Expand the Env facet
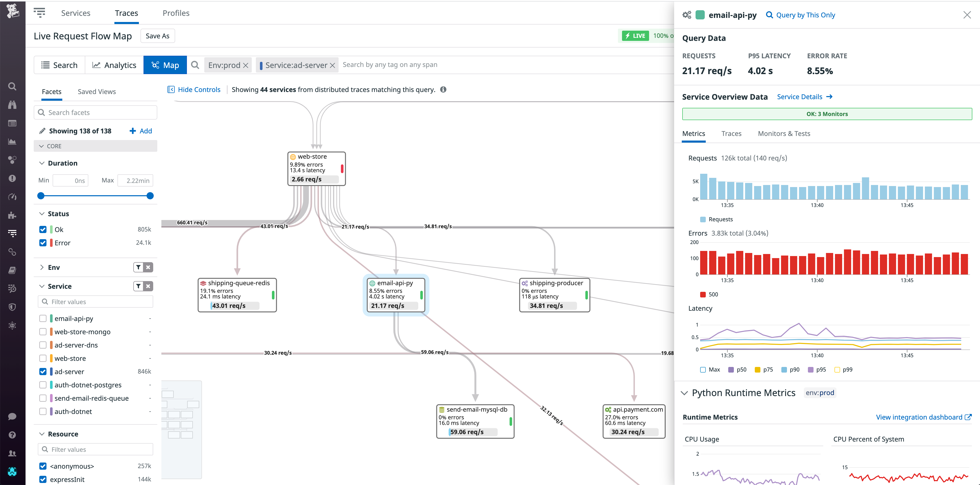 pos(42,267)
